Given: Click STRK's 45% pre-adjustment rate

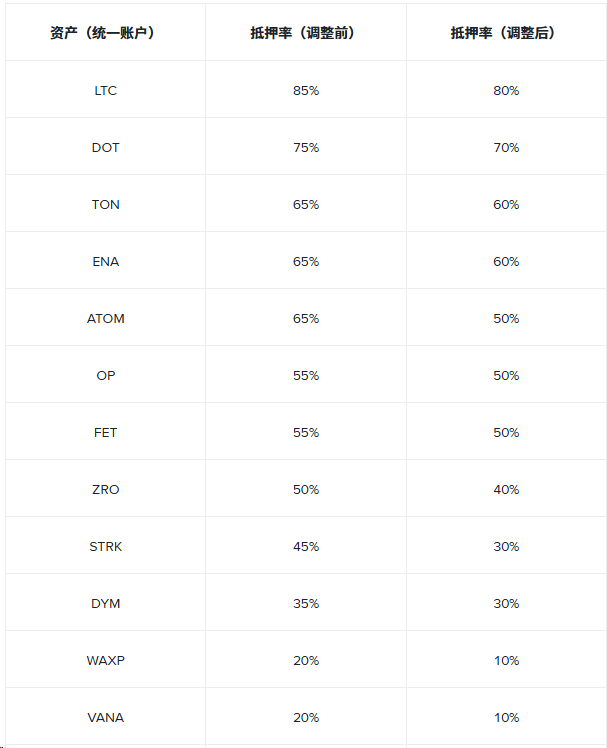Looking at the screenshot, I should 306,546.
